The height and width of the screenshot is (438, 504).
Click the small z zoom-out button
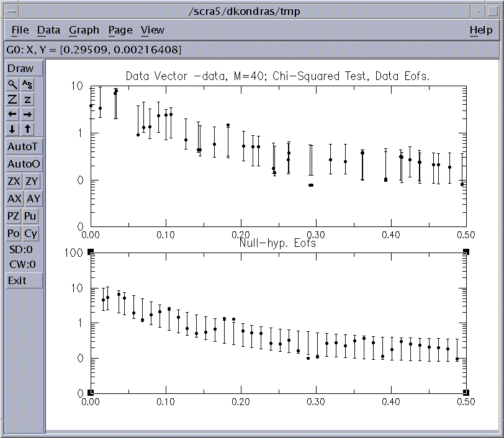pyautogui.click(x=28, y=99)
